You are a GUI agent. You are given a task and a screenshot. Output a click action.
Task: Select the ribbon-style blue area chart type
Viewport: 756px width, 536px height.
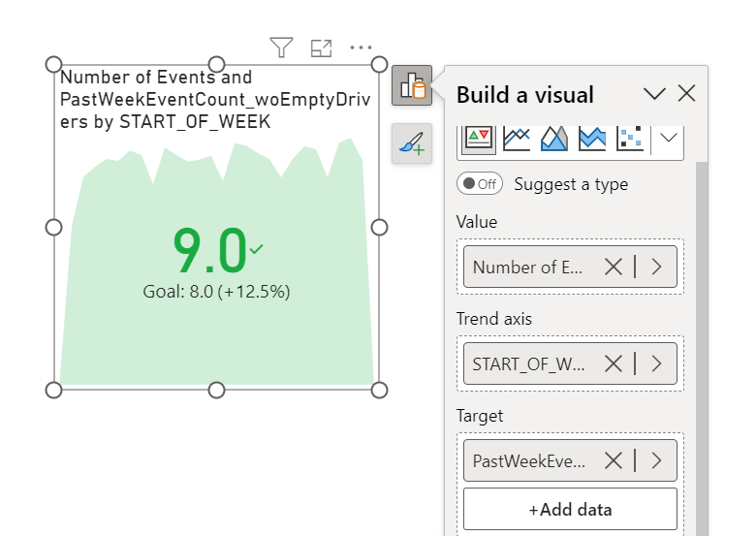(591, 139)
